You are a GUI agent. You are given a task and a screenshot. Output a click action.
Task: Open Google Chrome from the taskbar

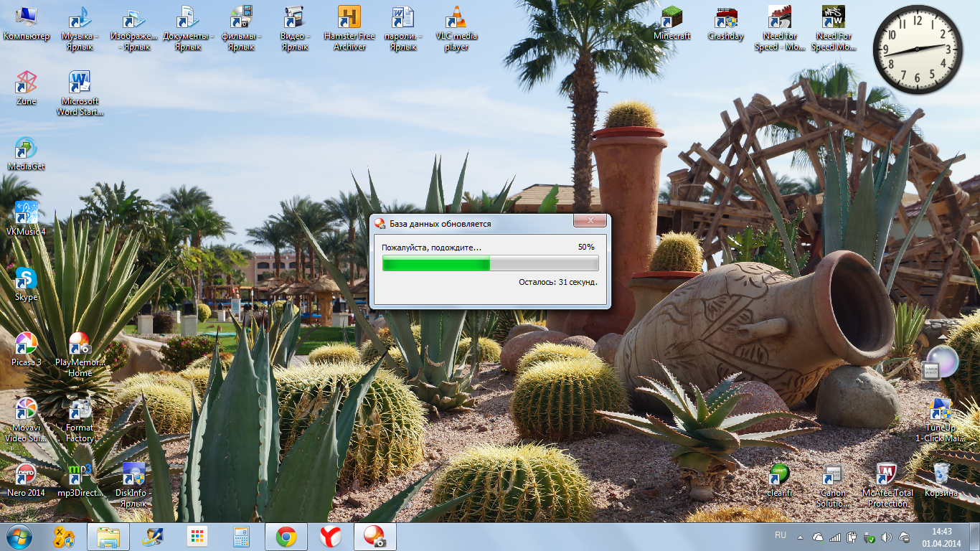point(286,537)
